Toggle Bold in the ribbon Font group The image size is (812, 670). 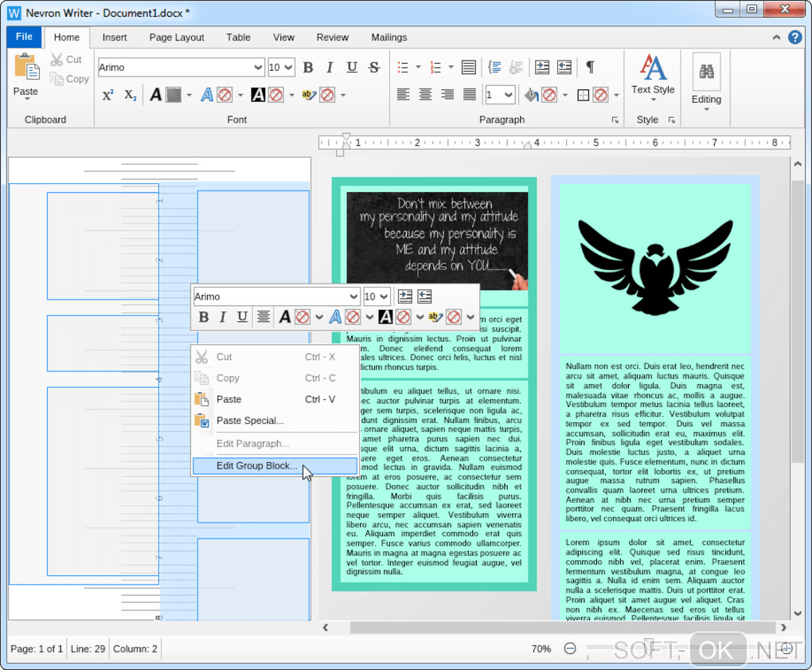coord(308,68)
